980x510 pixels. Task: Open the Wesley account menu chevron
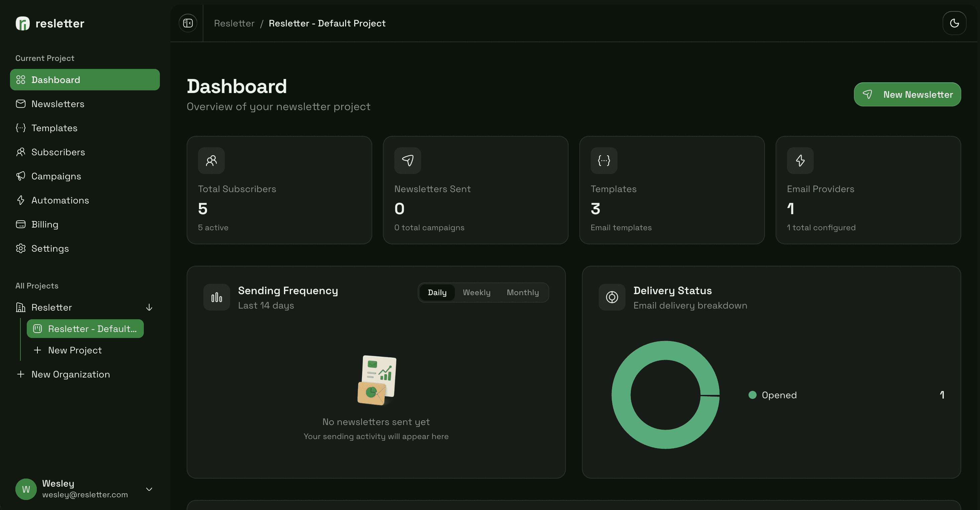tap(149, 490)
